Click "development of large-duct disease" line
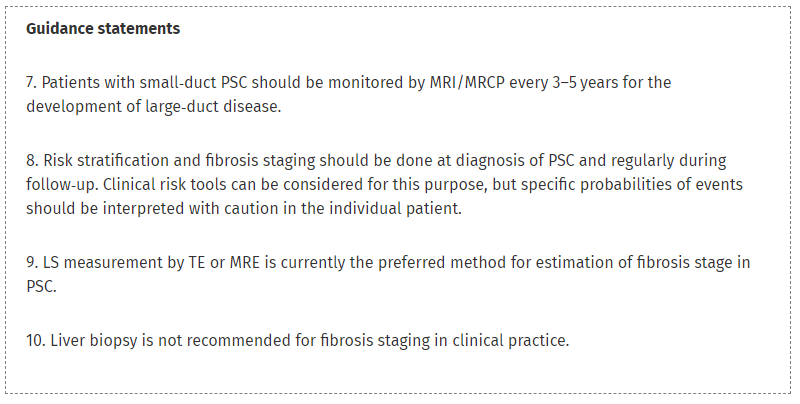Screen dimensions: 800x404 tap(153, 107)
